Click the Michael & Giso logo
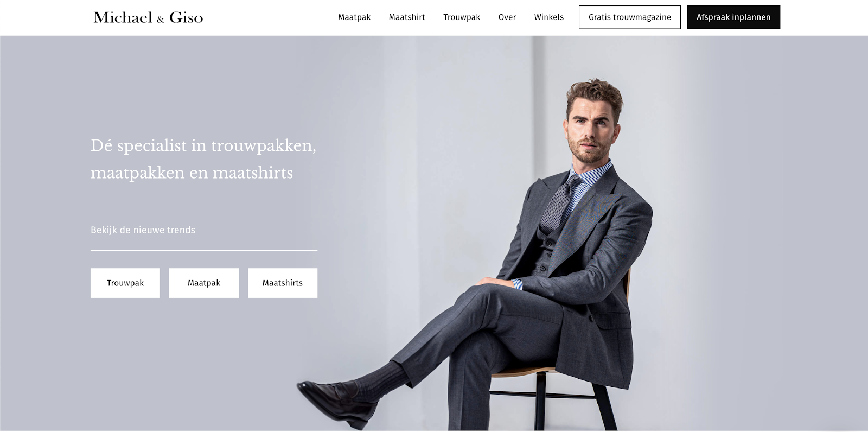868x432 pixels. coord(148,17)
